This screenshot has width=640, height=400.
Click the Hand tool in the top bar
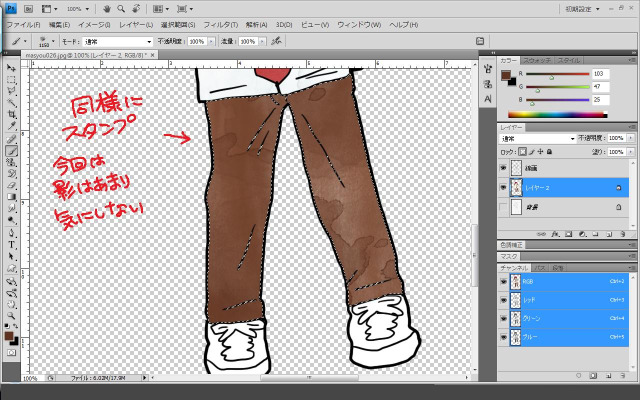point(106,8)
